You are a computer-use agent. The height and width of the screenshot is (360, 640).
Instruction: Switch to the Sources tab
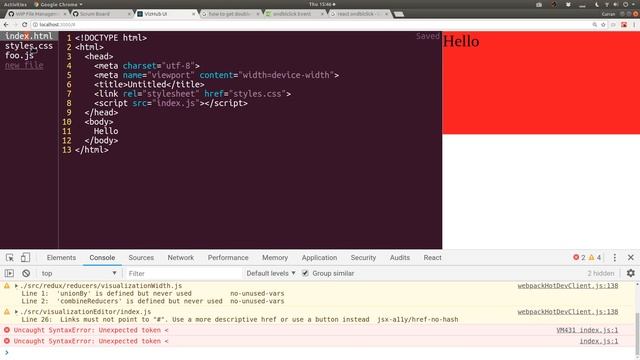click(141, 258)
